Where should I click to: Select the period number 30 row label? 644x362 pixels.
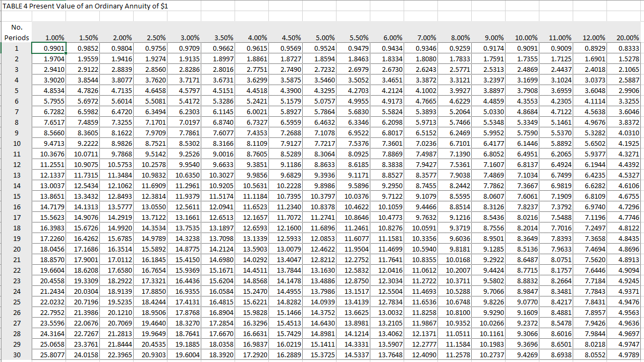pos(17,355)
